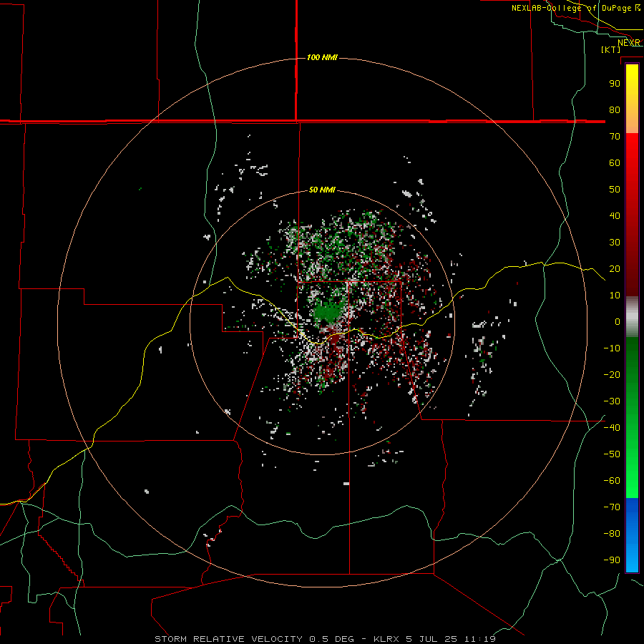Click the KLRX radar site identifier
This screenshot has height=644, width=644.
(x=387, y=639)
